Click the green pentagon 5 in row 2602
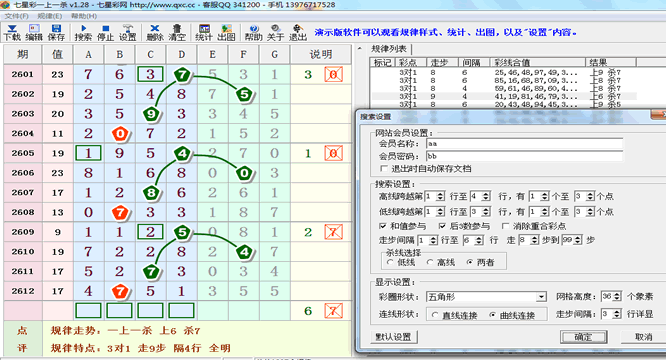Screen dimensions: 666x360 (244, 94)
